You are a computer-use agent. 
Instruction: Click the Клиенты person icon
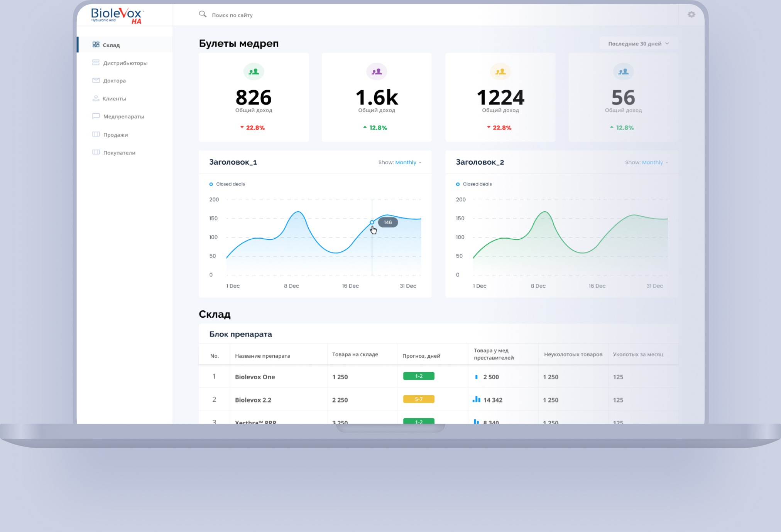pyautogui.click(x=96, y=98)
